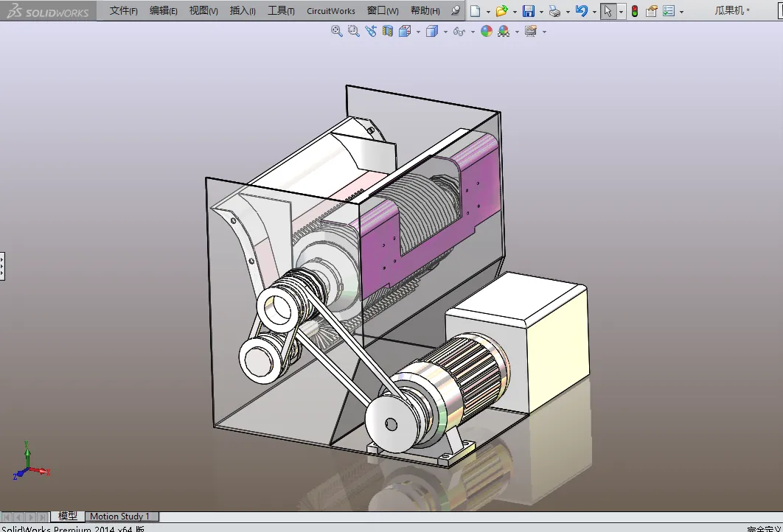Click the Rebuild traffic light icon
Viewport: 783px width, 532px height.
tap(635, 11)
